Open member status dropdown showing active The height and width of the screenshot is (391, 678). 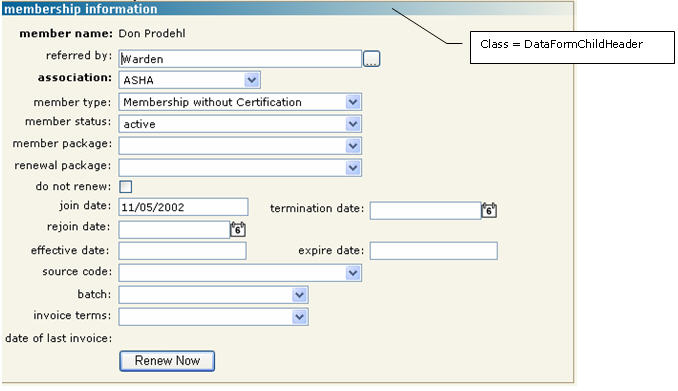(x=240, y=124)
